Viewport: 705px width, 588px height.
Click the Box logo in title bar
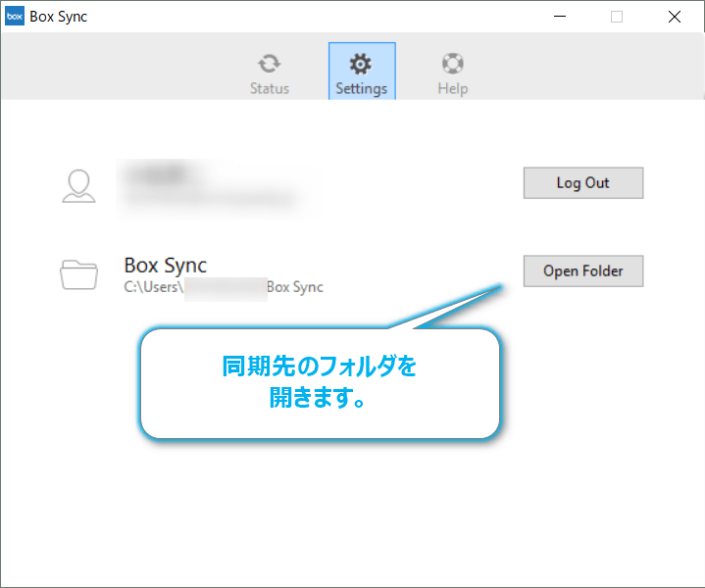[x=16, y=17]
